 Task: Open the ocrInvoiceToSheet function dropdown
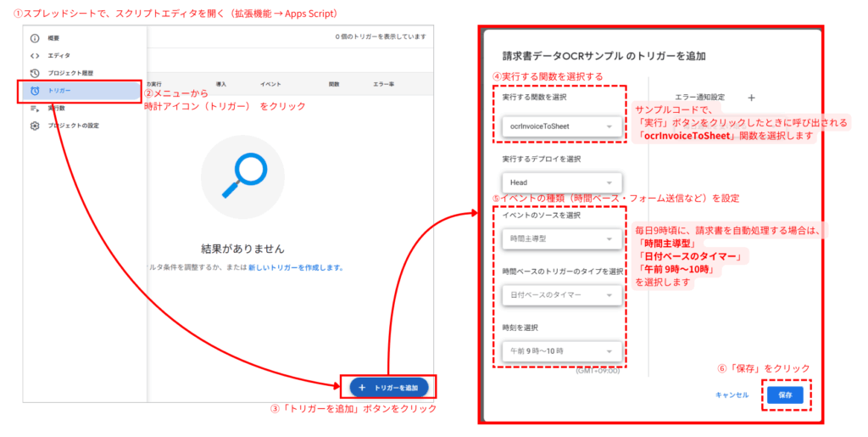(x=561, y=126)
